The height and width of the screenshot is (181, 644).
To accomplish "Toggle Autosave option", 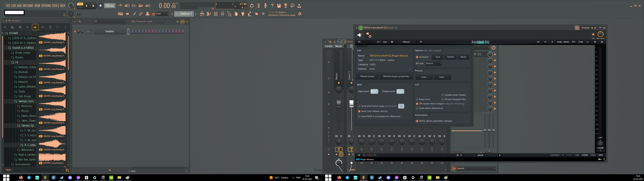I will (422, 57).
